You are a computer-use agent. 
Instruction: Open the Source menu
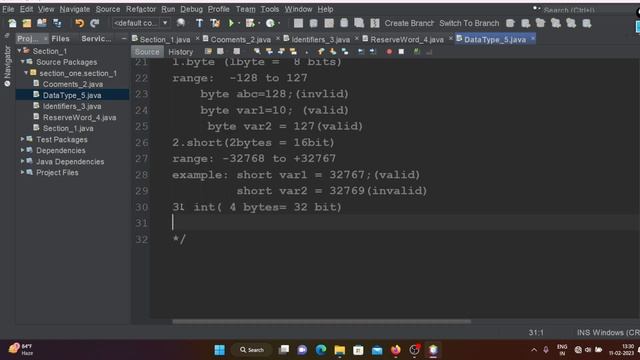point(108,9)
